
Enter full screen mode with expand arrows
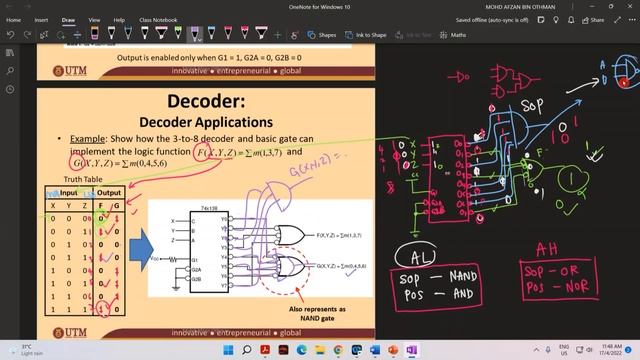[x=618, y=20]
